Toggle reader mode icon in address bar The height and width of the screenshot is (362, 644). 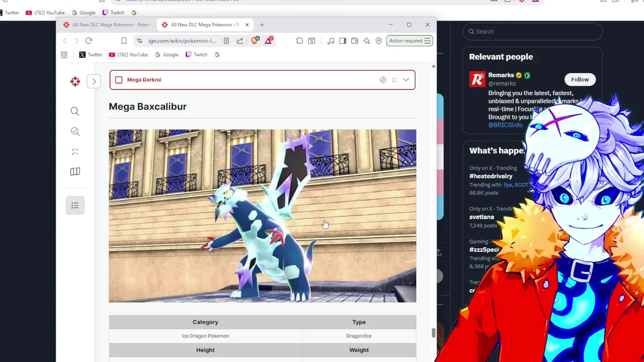226,41
